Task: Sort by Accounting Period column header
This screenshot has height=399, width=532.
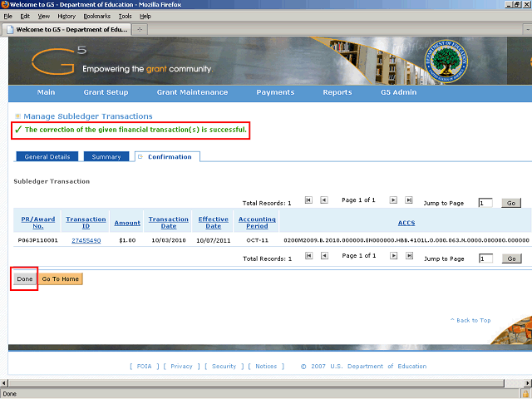Action: click(x=257, y=223)
